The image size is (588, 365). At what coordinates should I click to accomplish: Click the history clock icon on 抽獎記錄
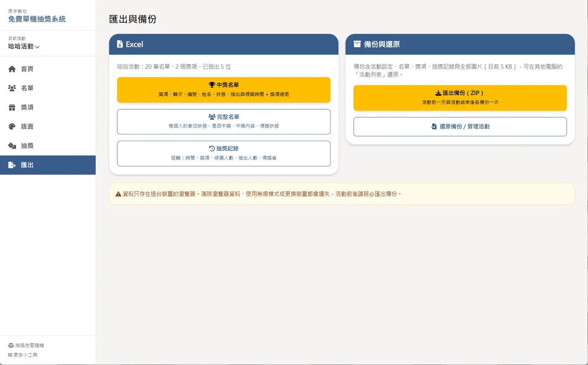tap(212, 149)
